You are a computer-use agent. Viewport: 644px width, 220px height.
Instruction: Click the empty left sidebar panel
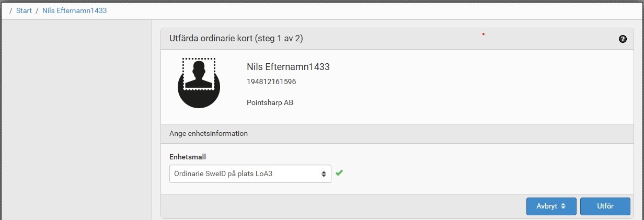[x=76, y=120]
